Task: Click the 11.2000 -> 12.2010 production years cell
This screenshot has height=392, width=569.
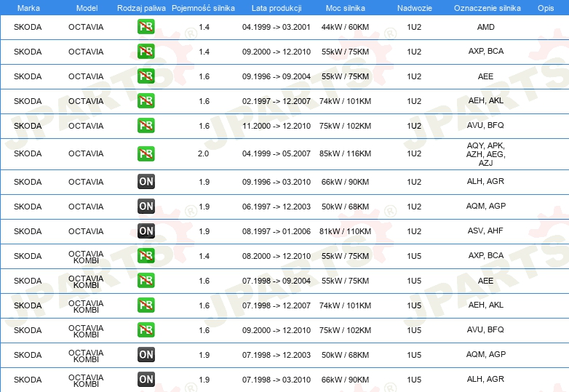Action: coord(276,126)
